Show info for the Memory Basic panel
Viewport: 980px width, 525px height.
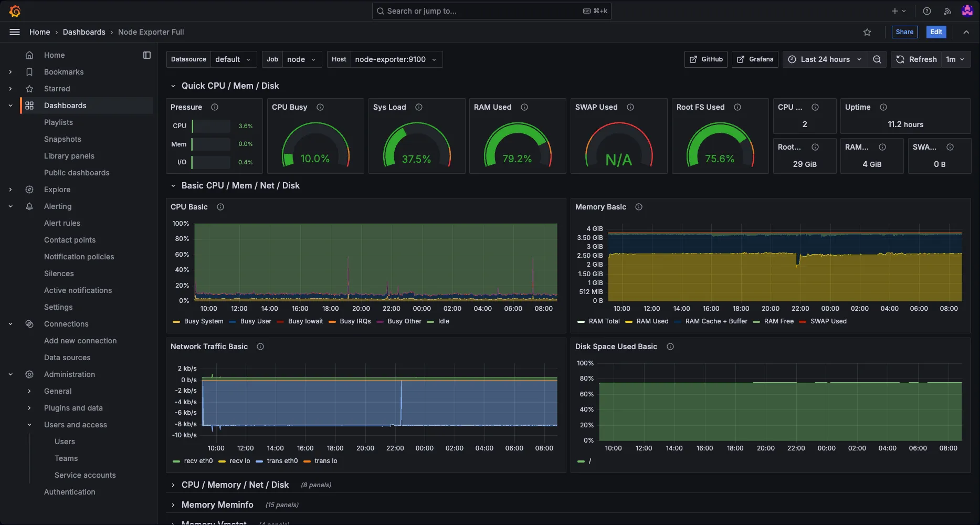639,207
